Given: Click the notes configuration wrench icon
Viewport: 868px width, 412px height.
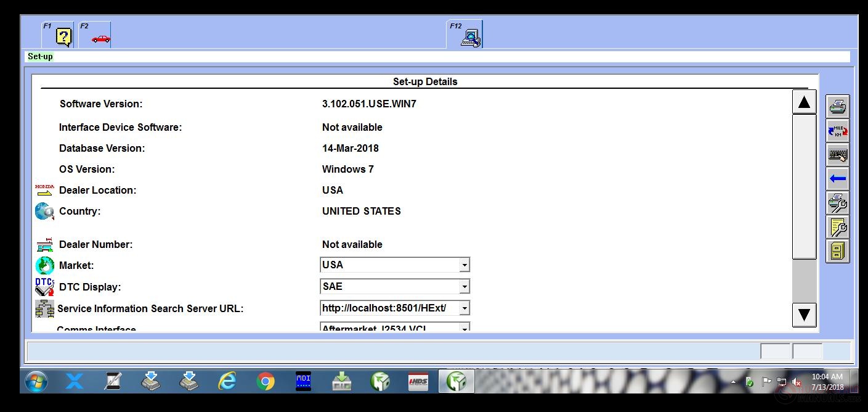Looking at the screenshot, I should pyautogui.click(x=837, y=227).
